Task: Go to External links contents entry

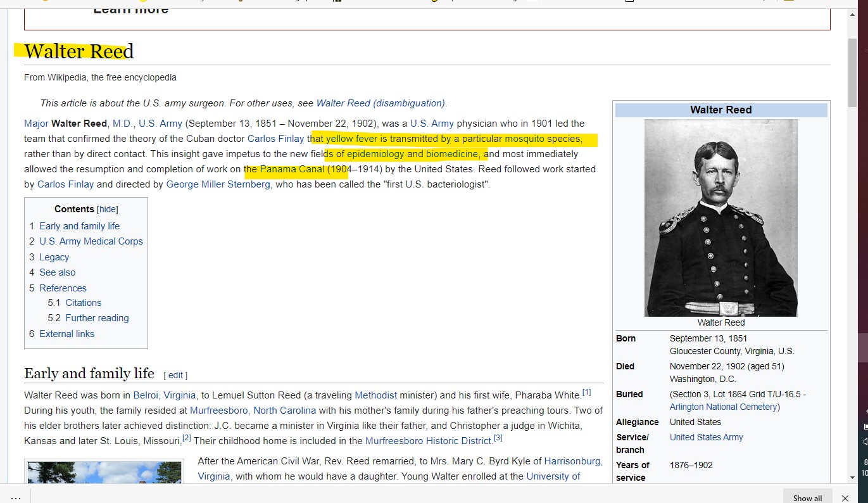Action: coord(66,334)
